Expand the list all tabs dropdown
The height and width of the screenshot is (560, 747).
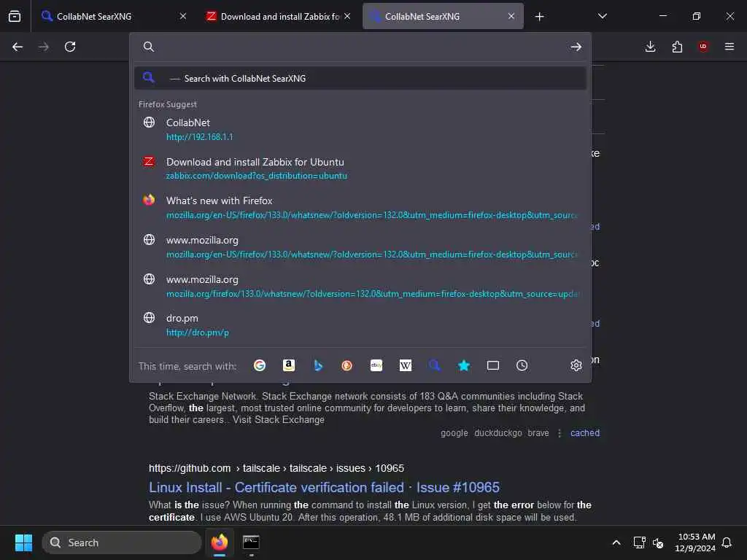pos(602,16)
